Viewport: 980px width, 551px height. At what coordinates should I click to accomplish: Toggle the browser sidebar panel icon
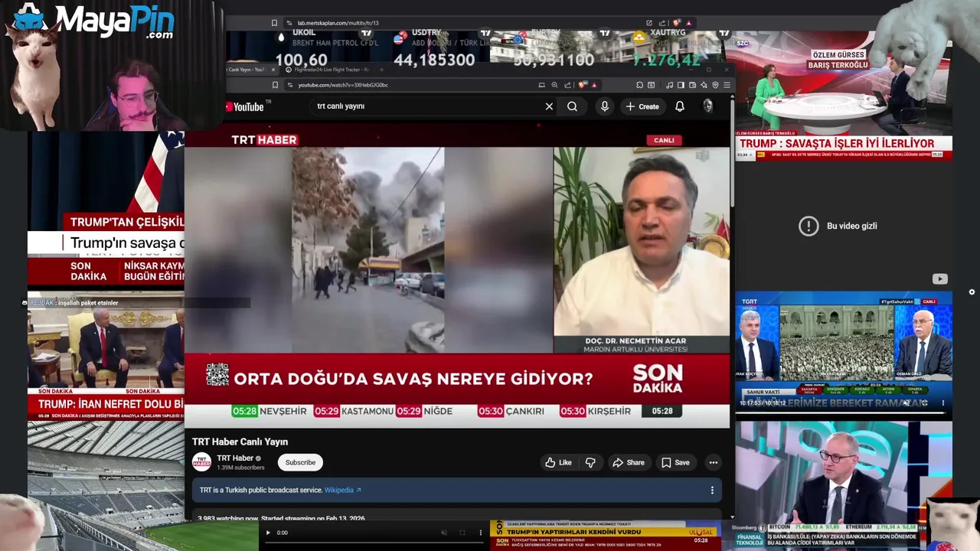click(681, 85)
